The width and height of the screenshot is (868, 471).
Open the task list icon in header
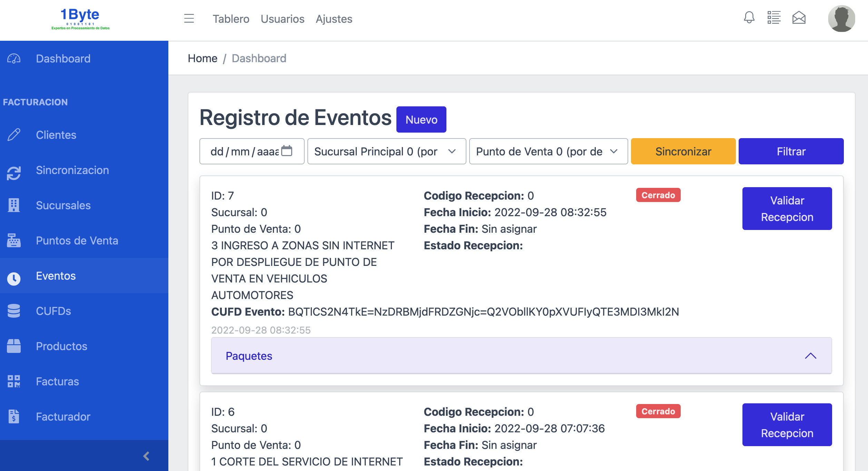[774, 18]
